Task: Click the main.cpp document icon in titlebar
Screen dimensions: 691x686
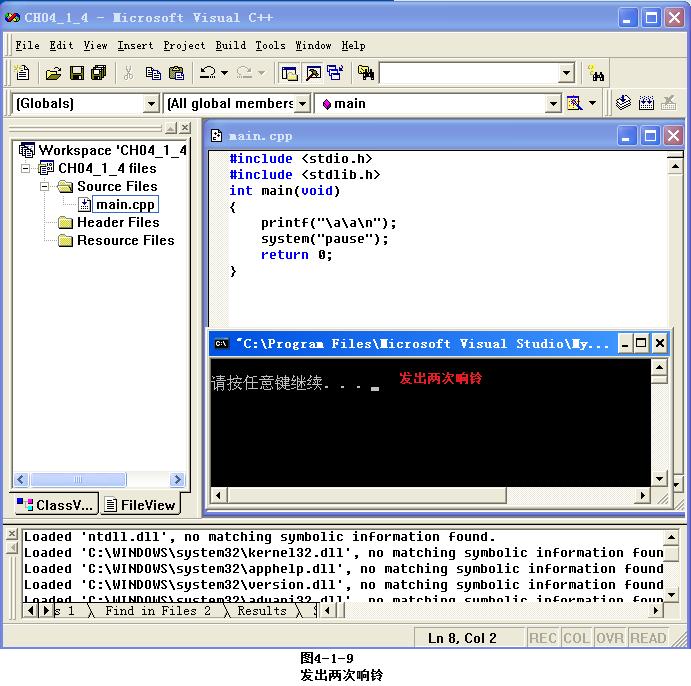Action: pyautogui.click(x=216, y=136)
